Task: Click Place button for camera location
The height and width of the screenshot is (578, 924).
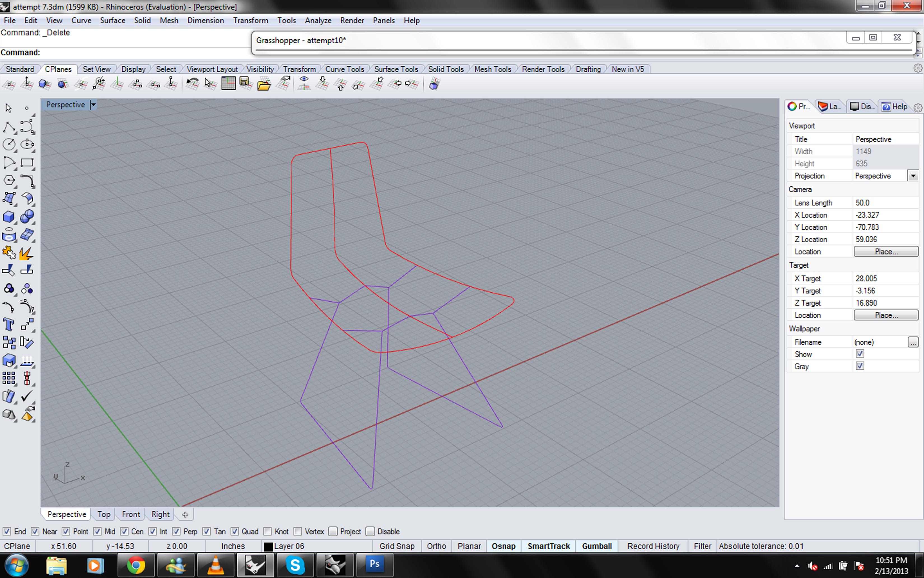Action: click(886, 251)
